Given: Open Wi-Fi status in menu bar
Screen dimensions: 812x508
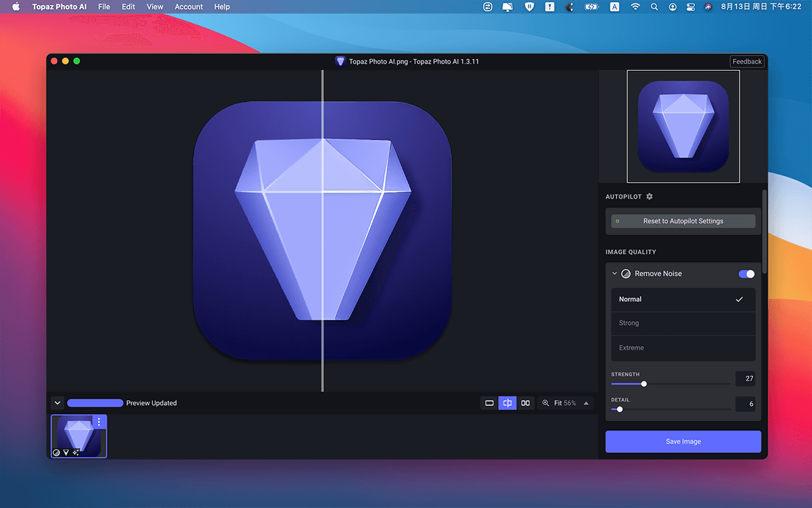Looking at the screenshot, I should click(x=635, y=7).
